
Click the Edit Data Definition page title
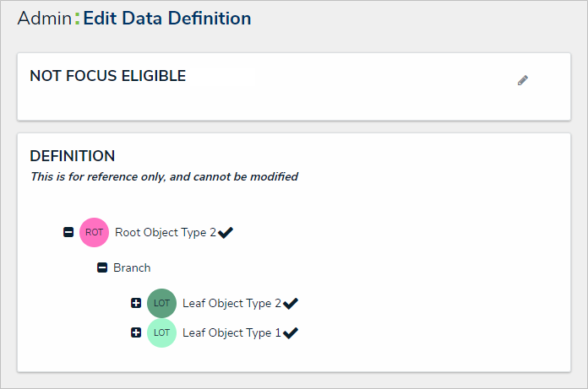coord(166,19)
